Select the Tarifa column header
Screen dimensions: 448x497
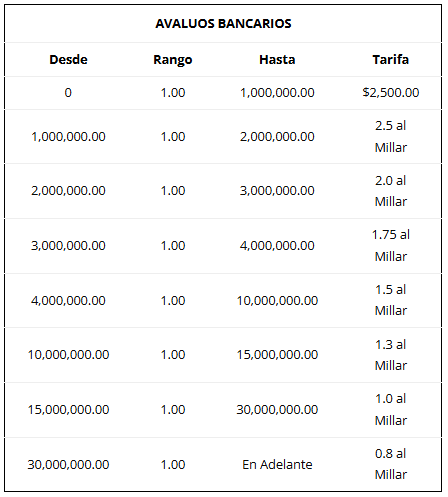click(x=391, y=60)
